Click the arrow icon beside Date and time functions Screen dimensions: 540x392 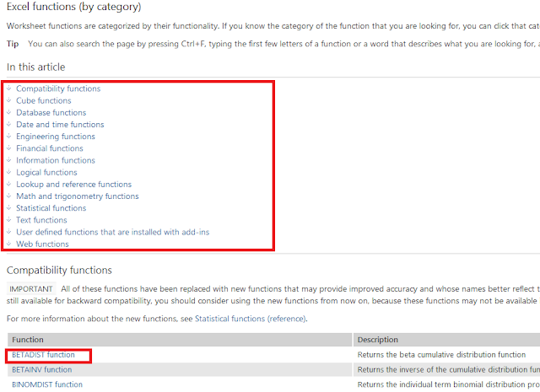point(9,124)
